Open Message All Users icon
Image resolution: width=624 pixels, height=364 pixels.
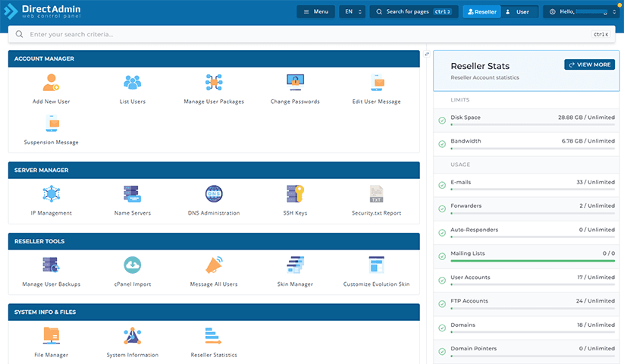click(x=214, y=265)
